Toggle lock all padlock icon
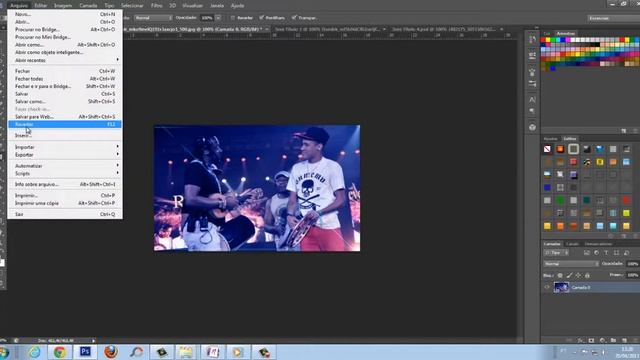The width and height of the screenshot is (640, 360). (x=587, y=276)
